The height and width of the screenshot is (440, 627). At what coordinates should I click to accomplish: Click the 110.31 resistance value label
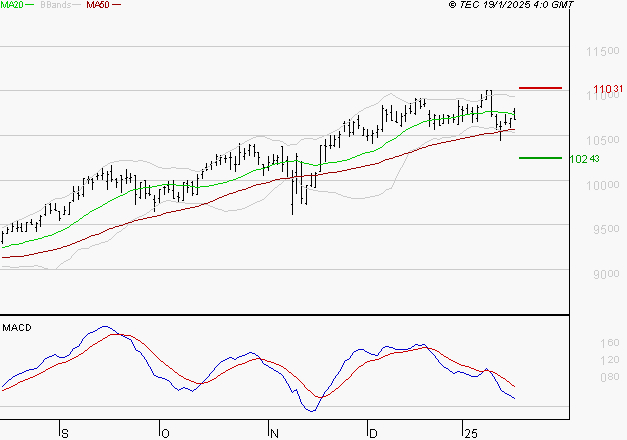pos(609,90)
